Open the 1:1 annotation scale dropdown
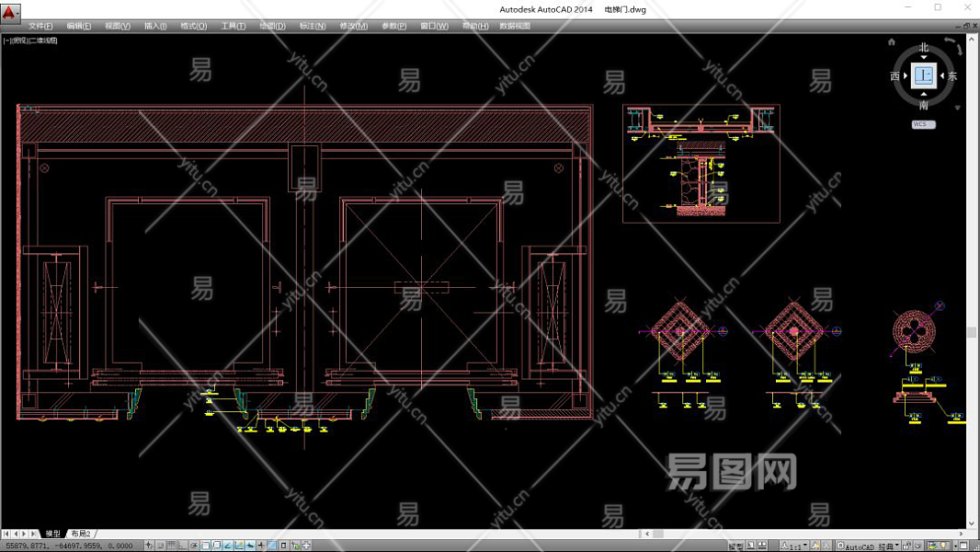This screenshot has height=552, width=980. 793,546
